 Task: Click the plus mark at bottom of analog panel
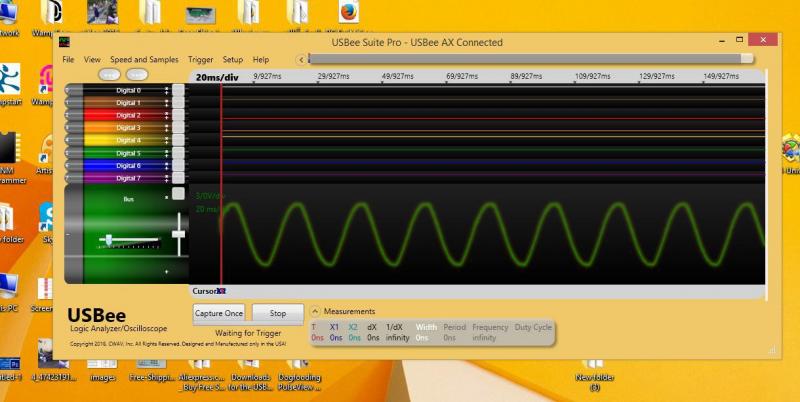click(166, 272)
